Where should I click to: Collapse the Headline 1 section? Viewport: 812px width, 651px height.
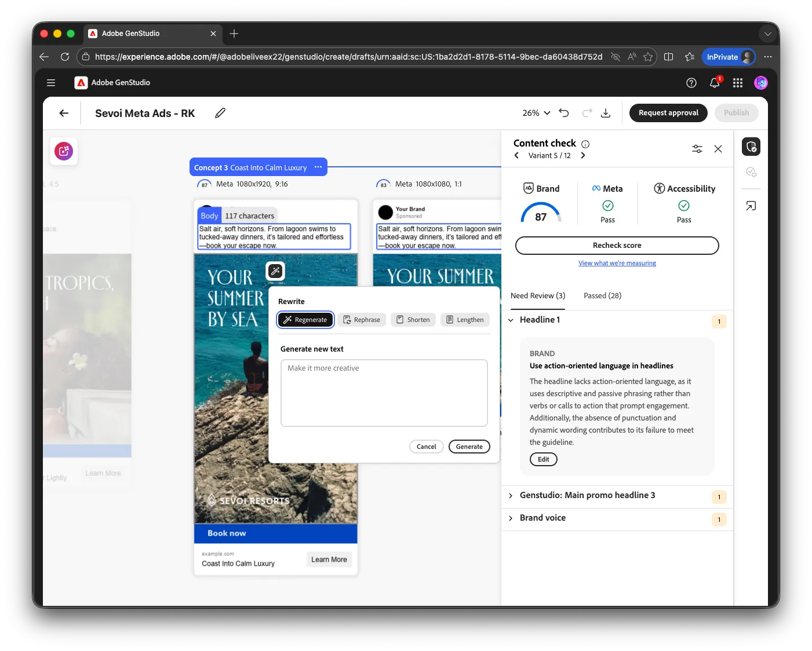point(511,320)
